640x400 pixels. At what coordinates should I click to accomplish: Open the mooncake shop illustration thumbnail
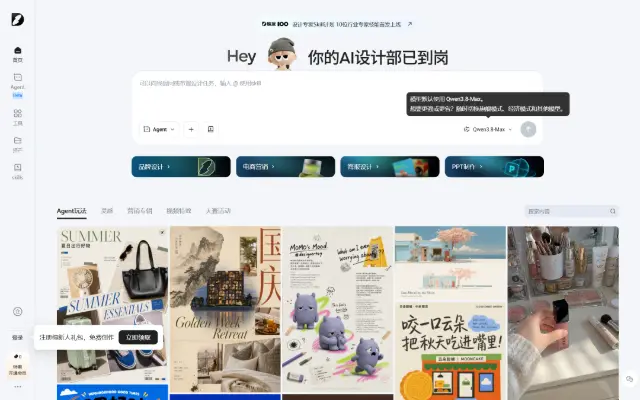450,351
